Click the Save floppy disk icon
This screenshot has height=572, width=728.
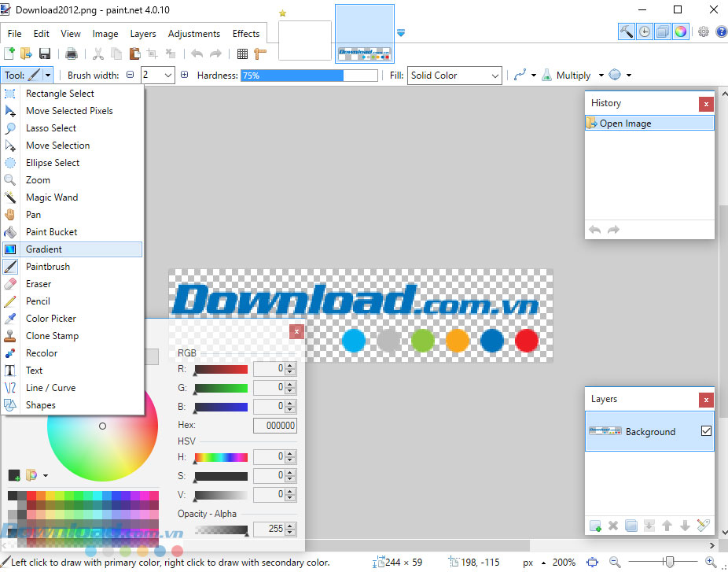(45, 54)
